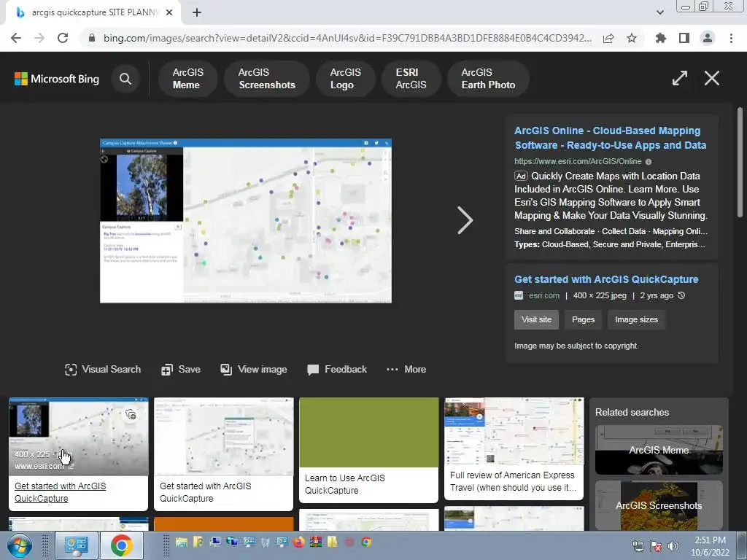The image size is (747, 560).
Task: Click the taskbar clock showing 2:51 PM
Action: pyautogui.click(x=710, y=546)
